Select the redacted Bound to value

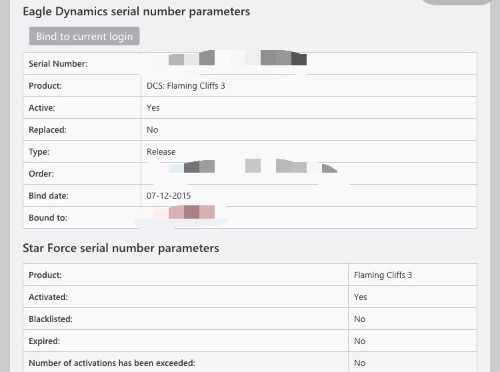tap(192, 212)
